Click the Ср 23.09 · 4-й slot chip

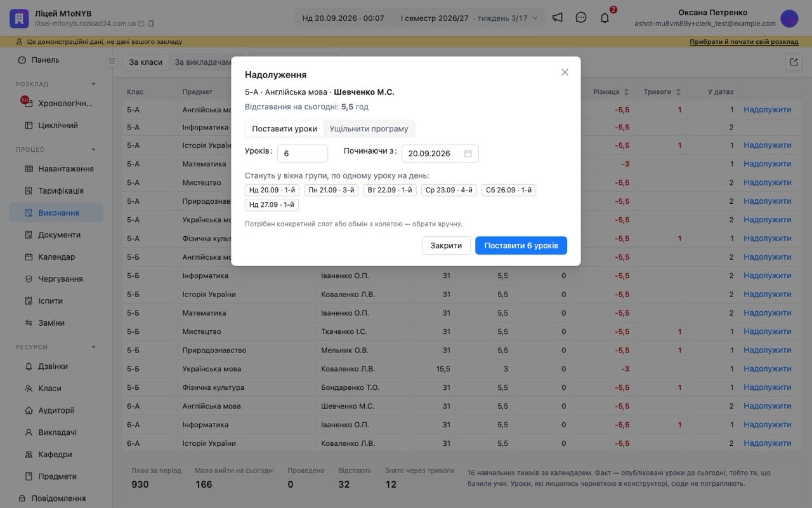(449, 190)
